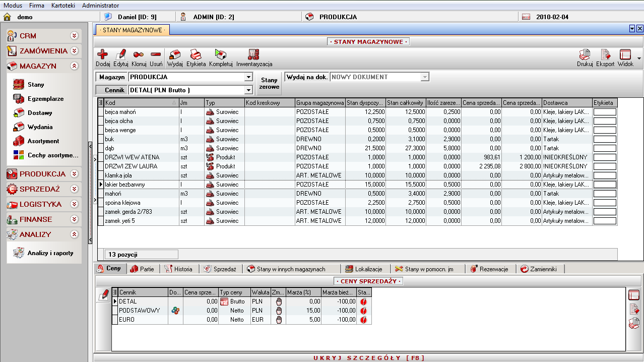Viewport: 644px width, 362px height.
Task: Click the Kompletuj toolbar icon
Action: 220,54
